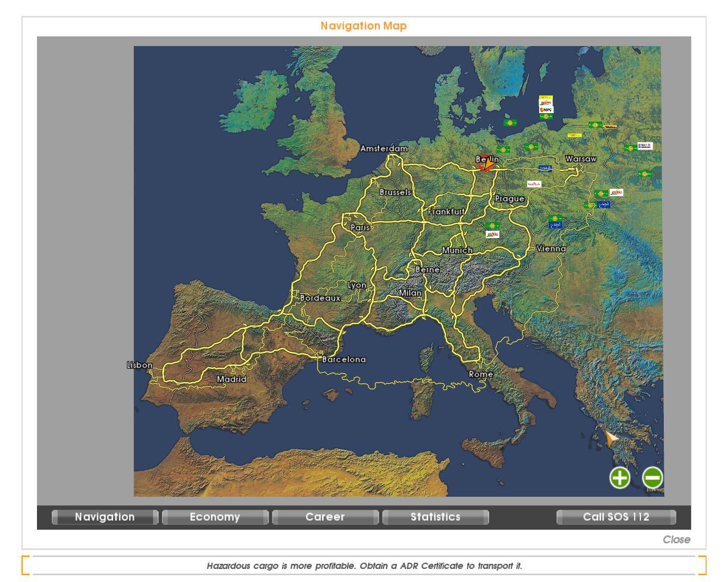
Task: Switch to the Economy tab
Action: point(215,517)
